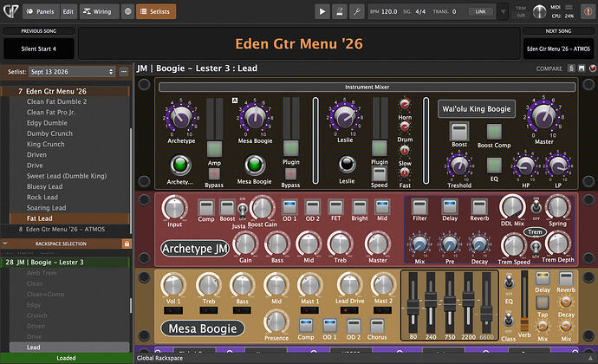The height and width of the screenshot is (364, 598).
Task: Open the Panels menu
Action: click(40, 11)
